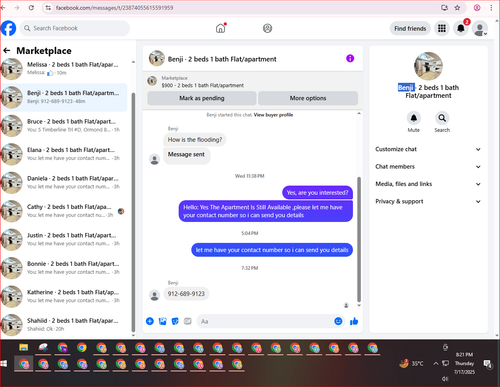The height and width of the screenshot is (387, 500).
Task: Open Elana's conversation
Action: point(64,154)
